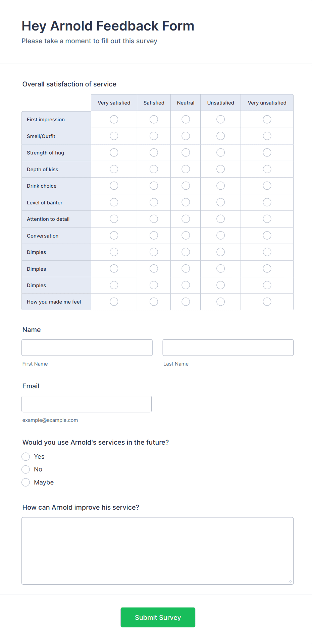Rate Depth of kiss as Unsatisfied

(x=220, y=169)
